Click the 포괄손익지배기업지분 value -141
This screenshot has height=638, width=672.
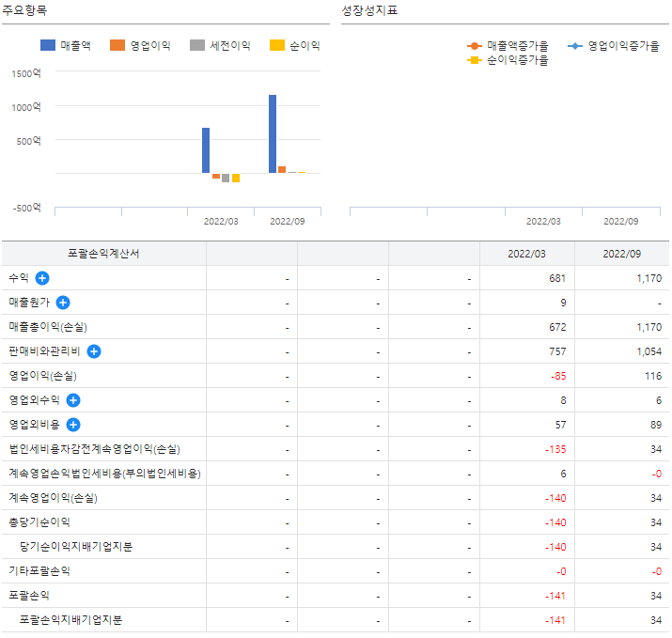[555, 620]
